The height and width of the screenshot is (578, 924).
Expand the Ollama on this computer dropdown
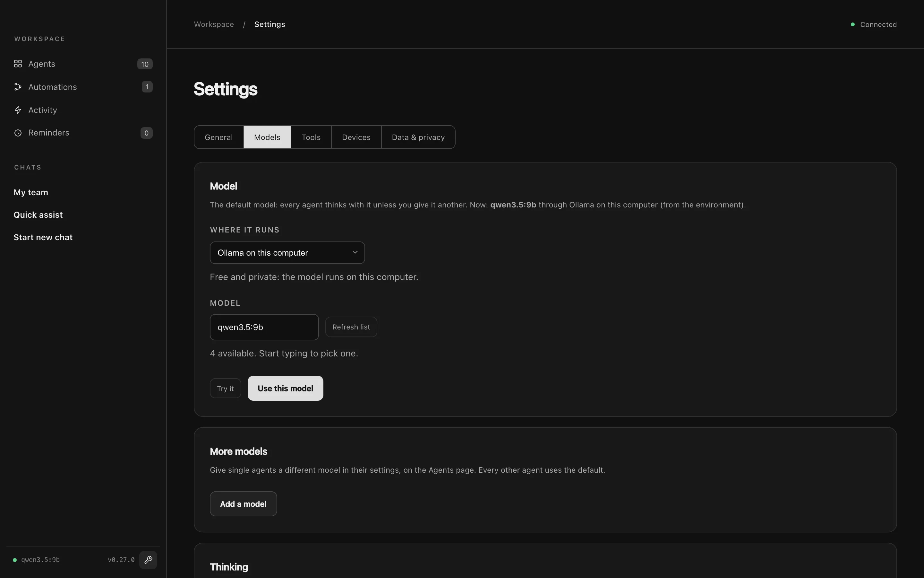[x=287, y=253]
